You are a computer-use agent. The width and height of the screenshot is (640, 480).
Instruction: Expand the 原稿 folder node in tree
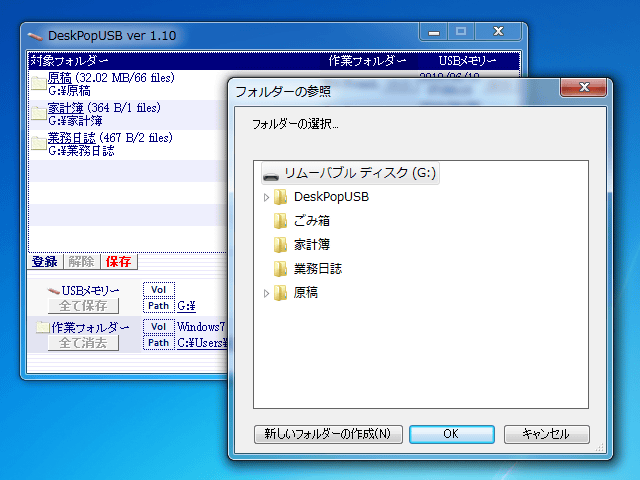266,293
